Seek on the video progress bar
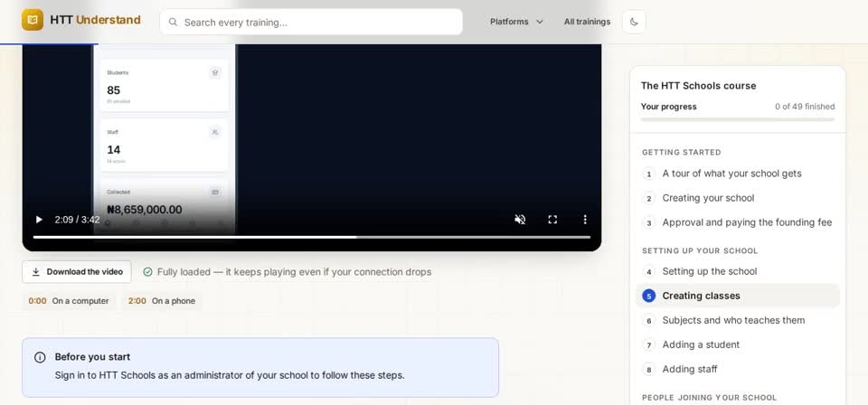The width and height of the screenshot is (868, 405). point(312,237)
